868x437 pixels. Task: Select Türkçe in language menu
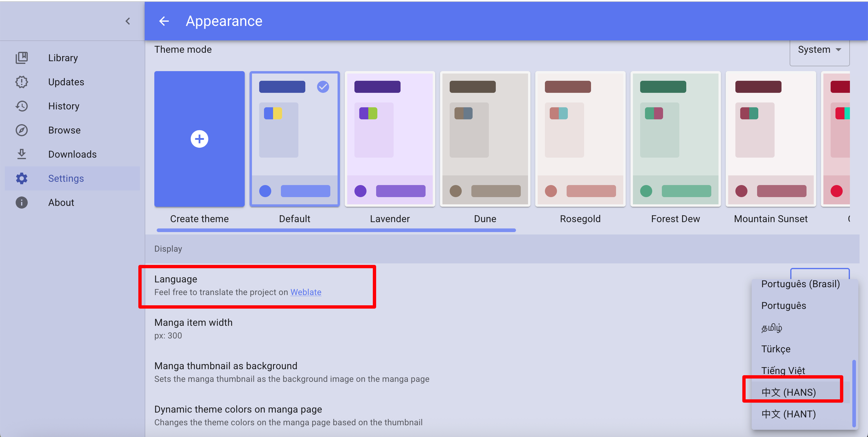point(776,349)
